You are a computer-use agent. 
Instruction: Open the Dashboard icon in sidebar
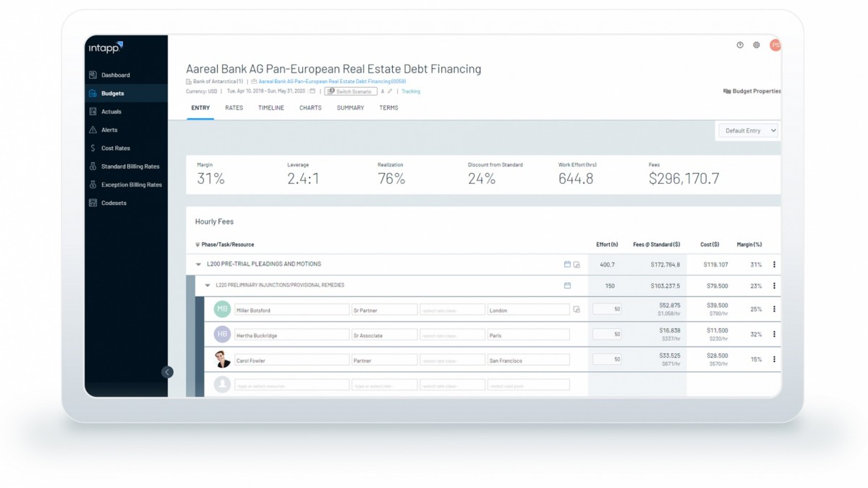point(93,75)
